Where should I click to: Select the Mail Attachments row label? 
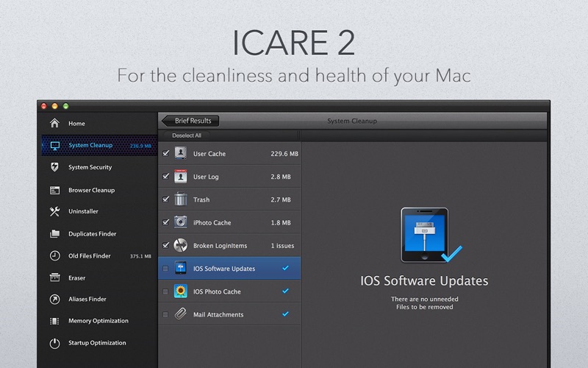218,315
